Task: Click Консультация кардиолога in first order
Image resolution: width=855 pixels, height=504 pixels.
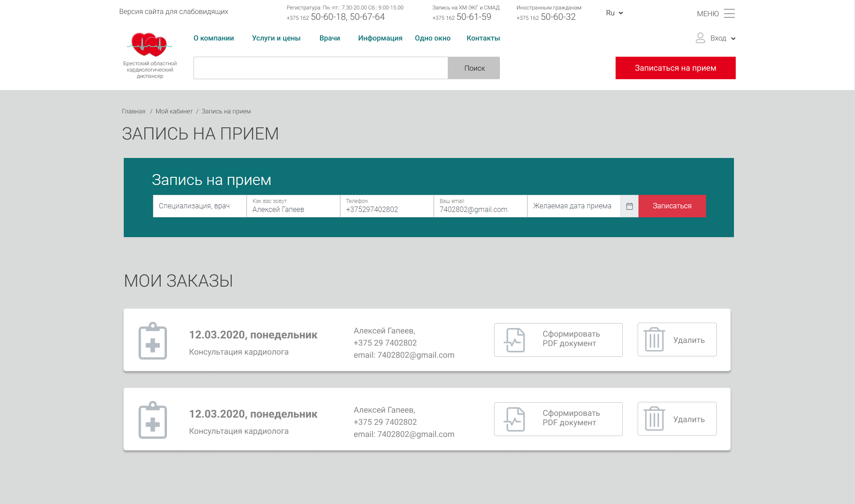Action: click(239, 352)
